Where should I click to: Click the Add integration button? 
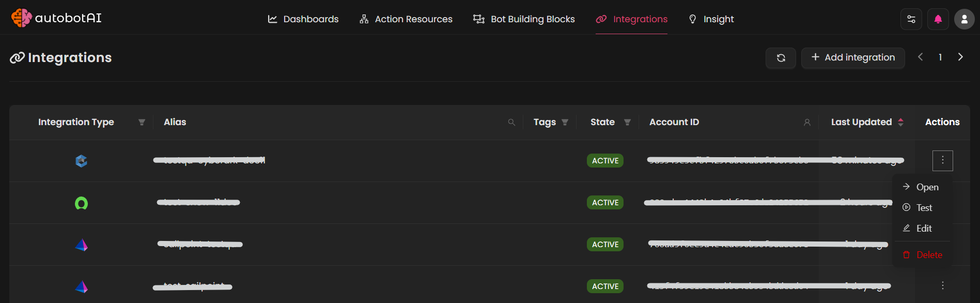pos(852,57)
